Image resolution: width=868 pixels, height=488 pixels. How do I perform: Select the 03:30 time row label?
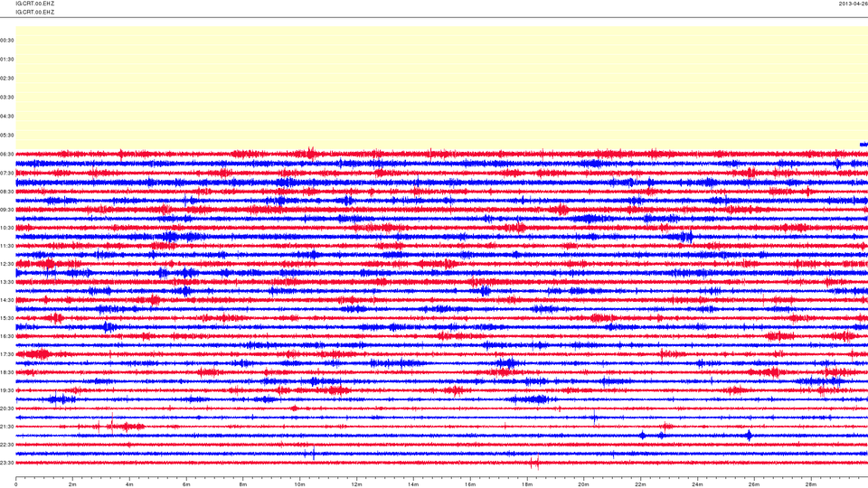7,98
